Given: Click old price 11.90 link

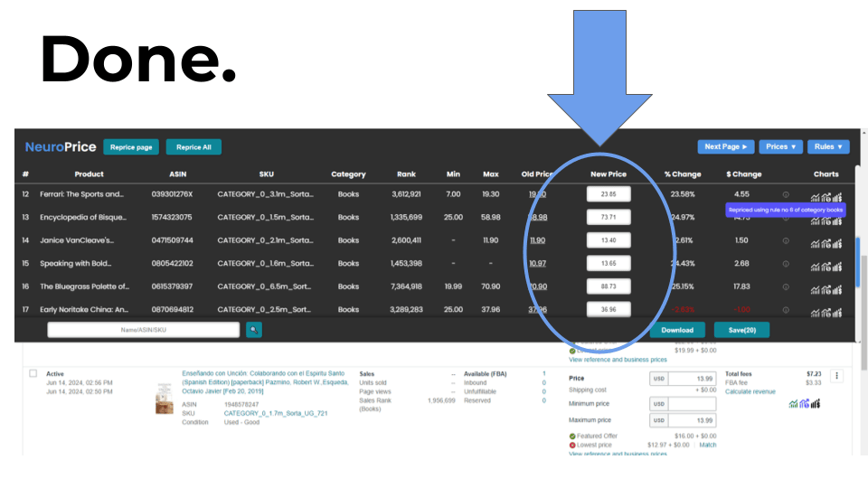Looking at the screenshot, I should (537, 240).
